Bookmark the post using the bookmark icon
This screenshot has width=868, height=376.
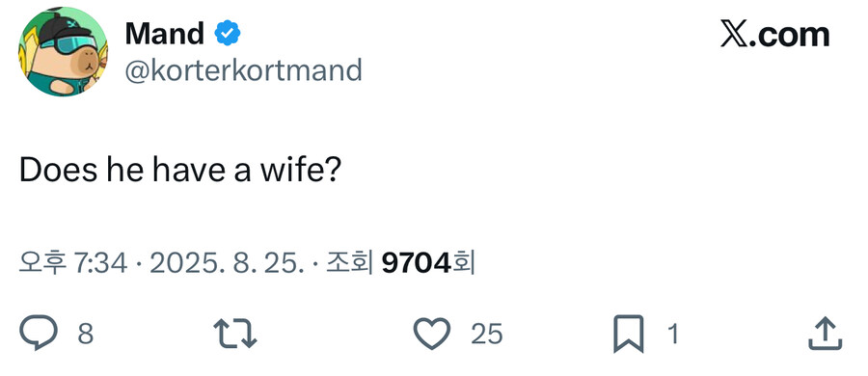[x=629, y=334]
